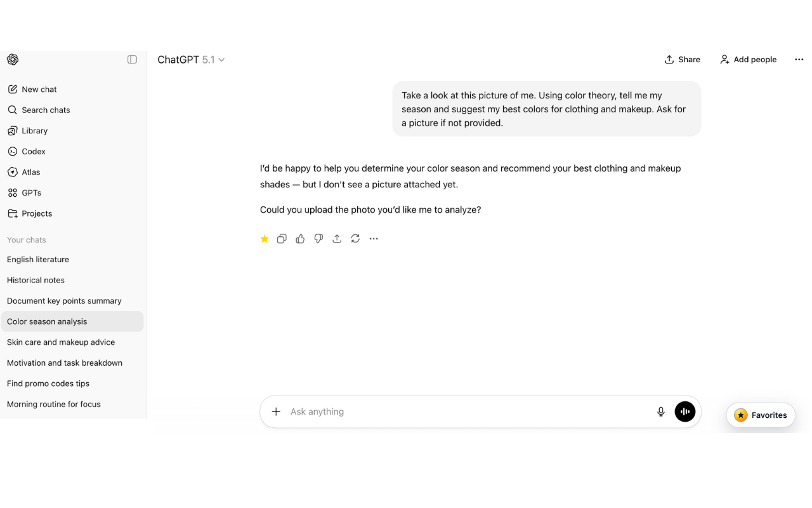This screenshot has height=508, width=812.
Task: Open the Color season analysis chat
Action: pos(46,321)
